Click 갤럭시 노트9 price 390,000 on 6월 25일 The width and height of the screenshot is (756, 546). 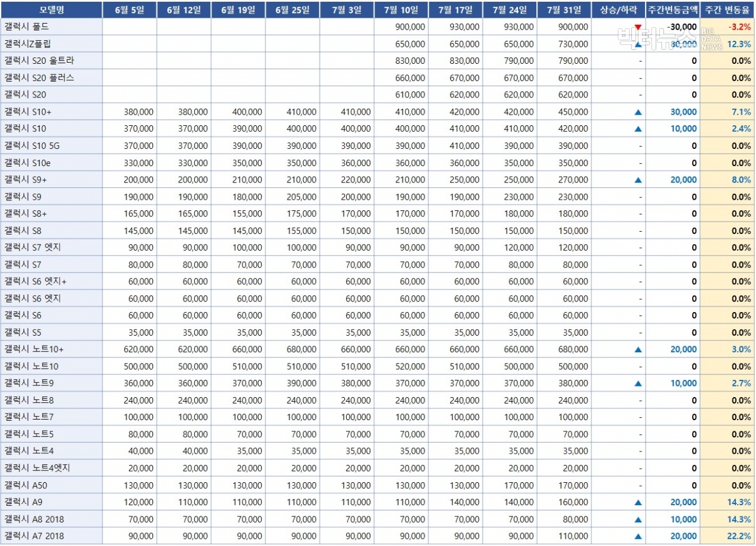pos(301,383)
